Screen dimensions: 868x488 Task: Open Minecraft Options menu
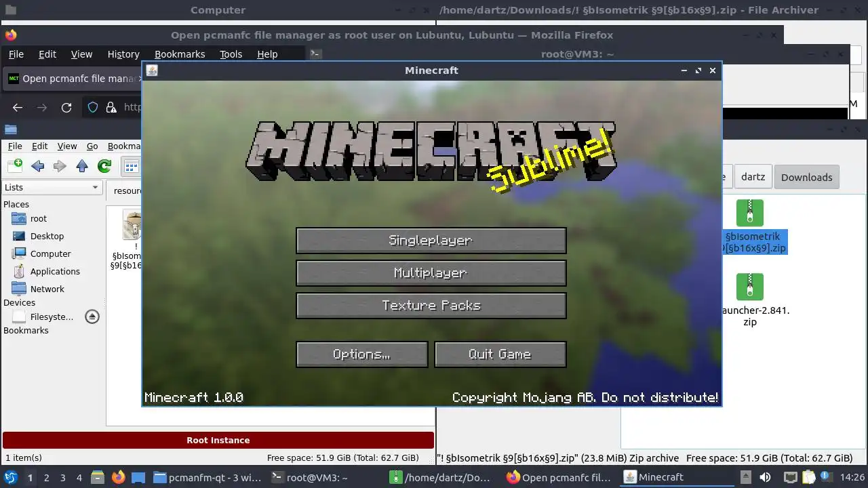point(361,354)
